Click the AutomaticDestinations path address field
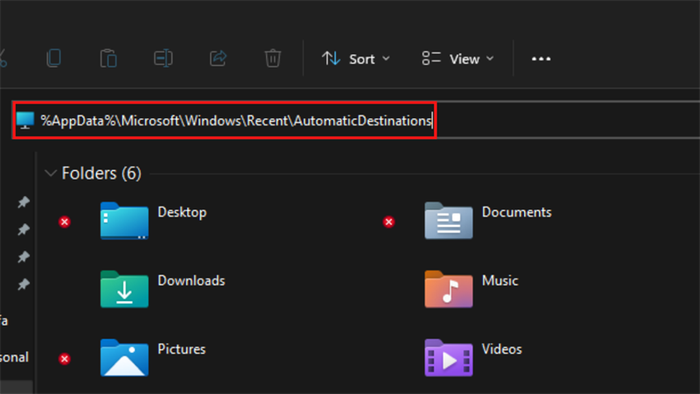The height and width of the screenshot is (394, 700). pyautogui.click(x=357, y=120)
